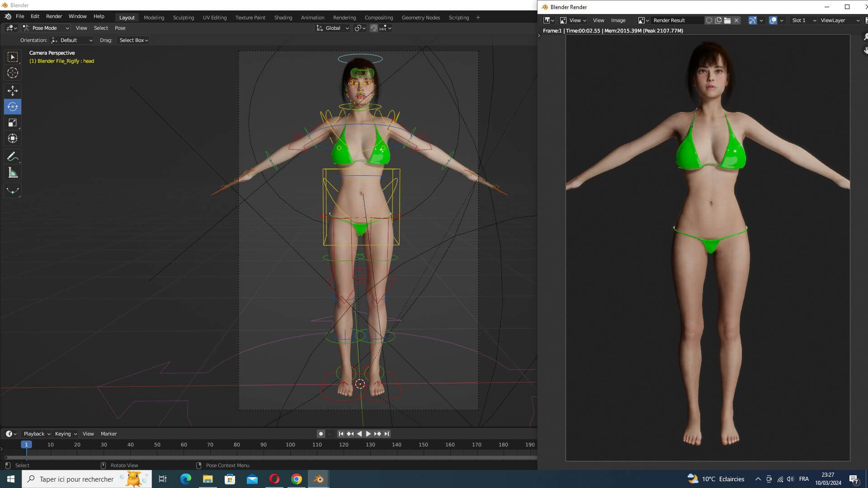Image resolution: width=868 pixels, height=488 pixels.
Task: Open the Render menu
Action: 54,16
